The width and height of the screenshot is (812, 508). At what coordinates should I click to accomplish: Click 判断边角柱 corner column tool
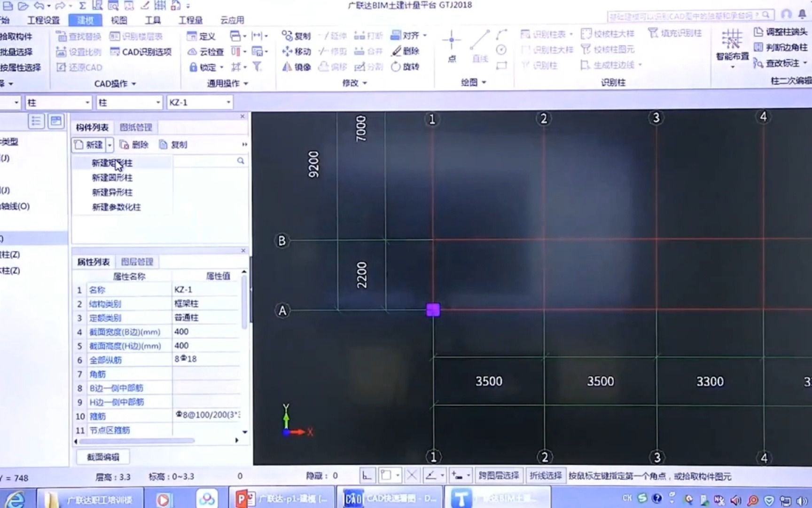[x=781, y=47]
